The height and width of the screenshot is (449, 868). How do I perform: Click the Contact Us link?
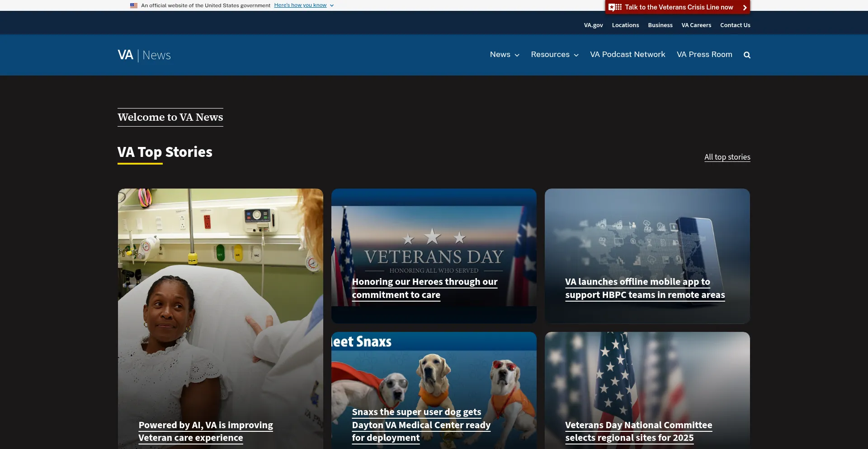[x=735, y=25]
